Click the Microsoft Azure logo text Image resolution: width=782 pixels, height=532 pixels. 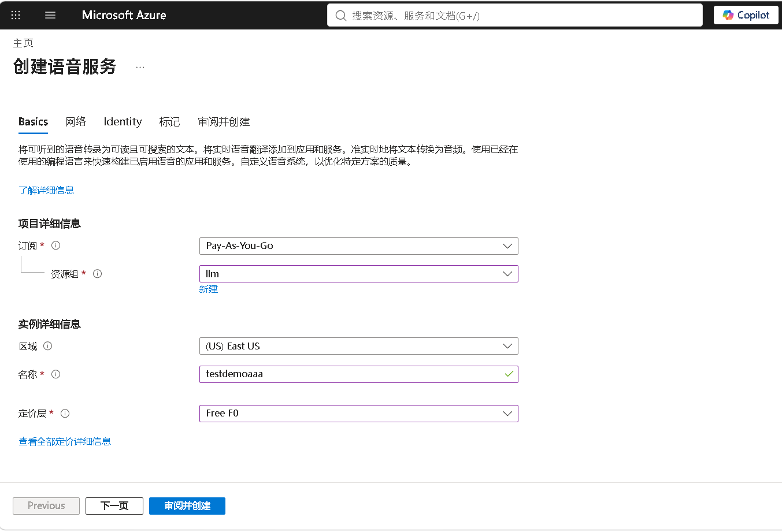tap(124, 15)
